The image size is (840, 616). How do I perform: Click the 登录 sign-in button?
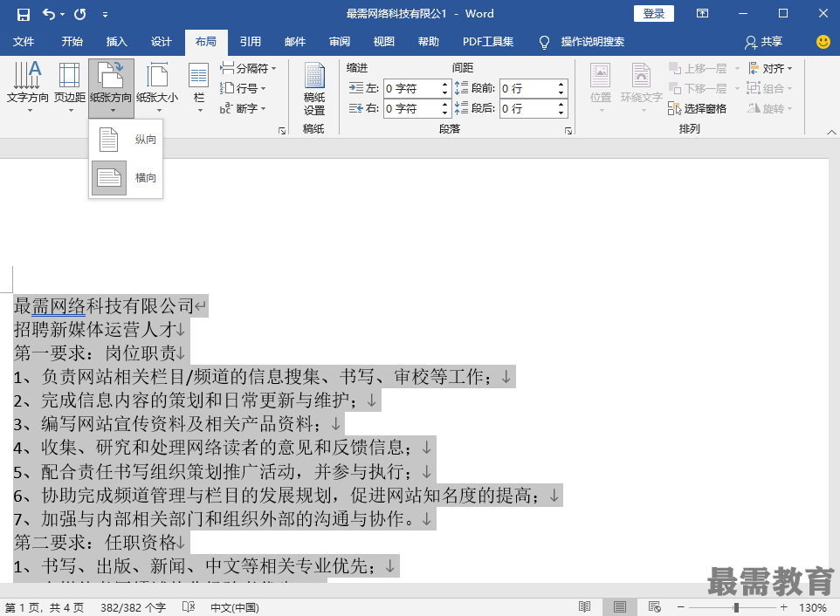tap(653, 14)
